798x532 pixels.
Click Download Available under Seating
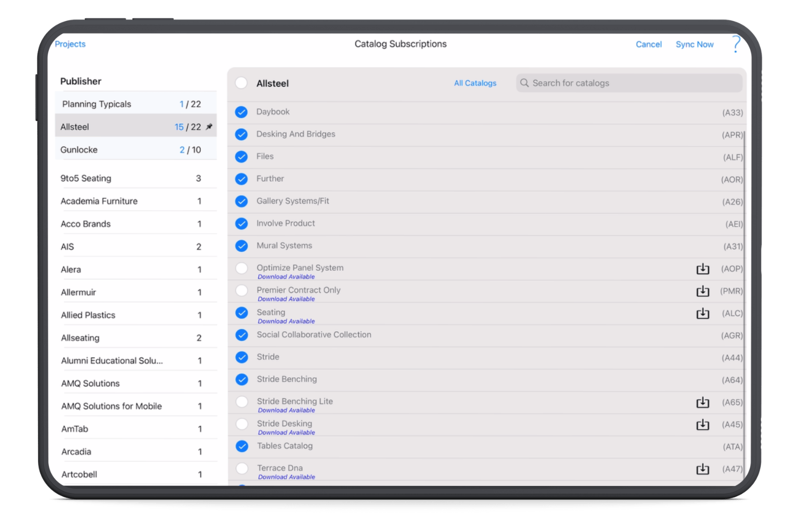(286, 322)
